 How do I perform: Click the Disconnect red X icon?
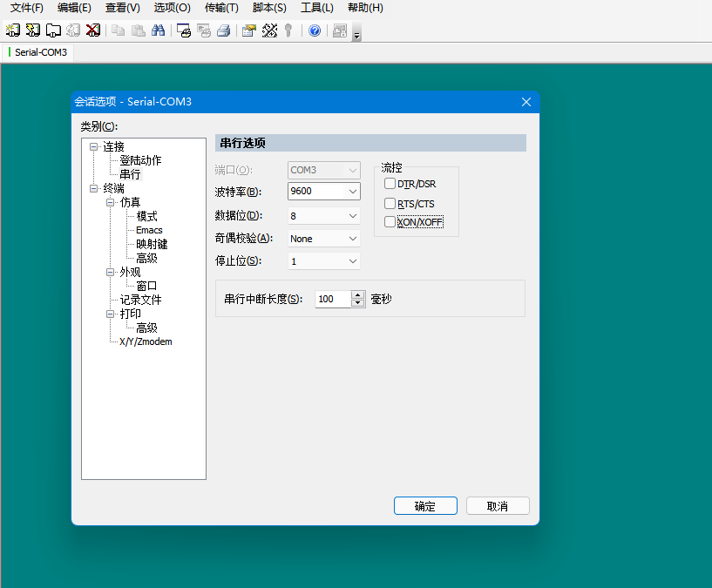93,30
